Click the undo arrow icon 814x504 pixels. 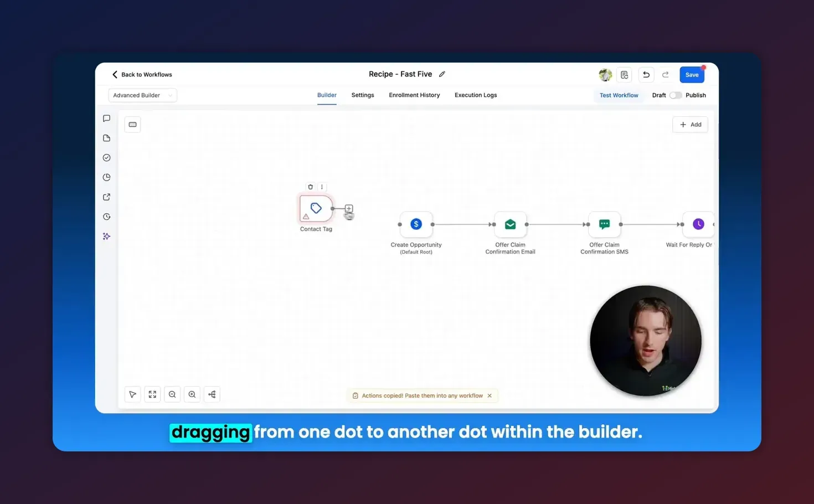click(x=646, y=74)
